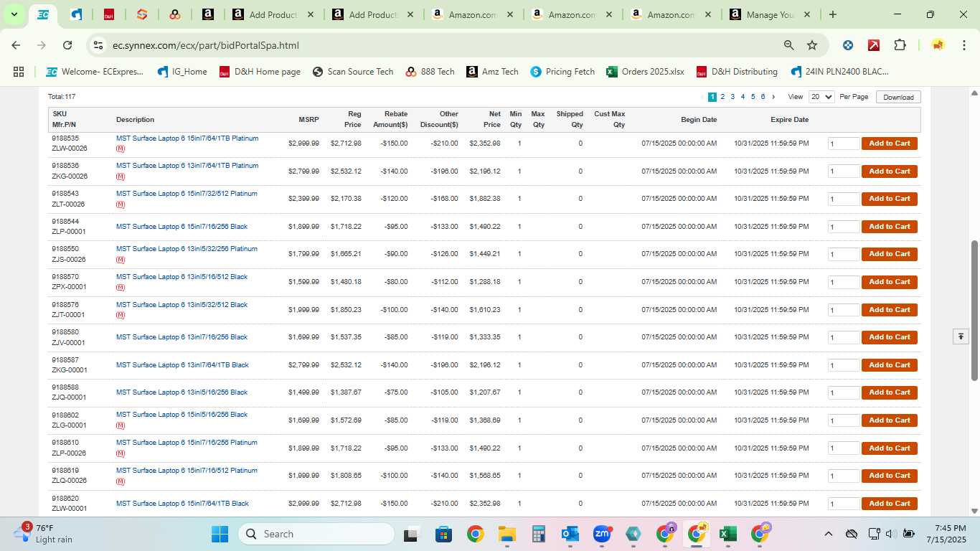Click Mfr.P/N ZJT-00001
The height and width of the screenshot is (551, 980).
pos(69,315)
